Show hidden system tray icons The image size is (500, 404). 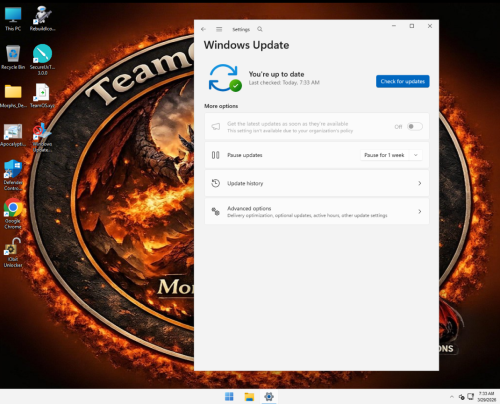(x=452, y=397)
